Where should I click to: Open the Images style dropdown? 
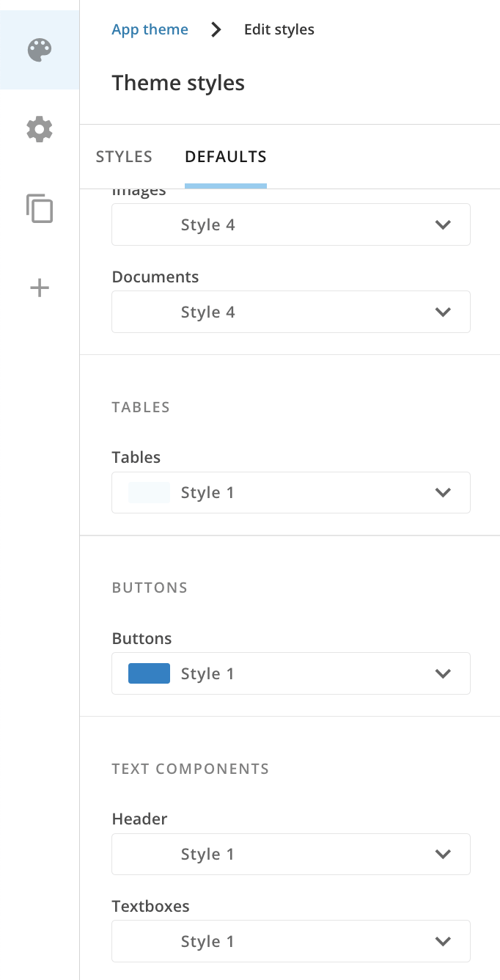click(x=291, y=224)
